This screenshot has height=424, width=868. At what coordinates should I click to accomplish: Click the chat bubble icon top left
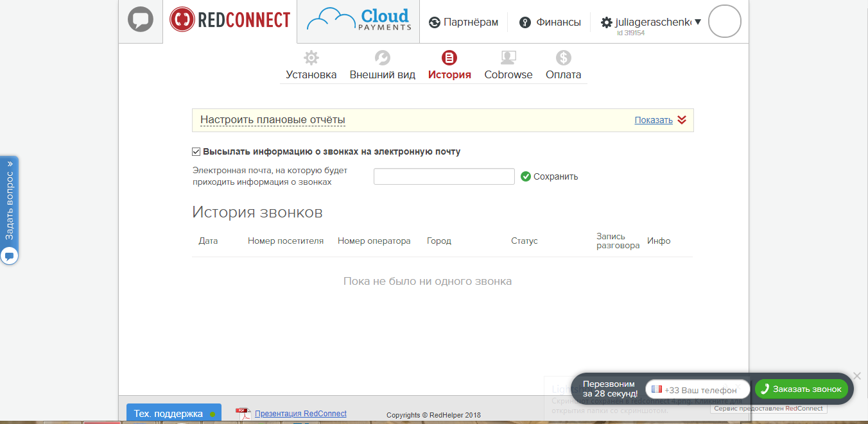[x=140, y=20]
